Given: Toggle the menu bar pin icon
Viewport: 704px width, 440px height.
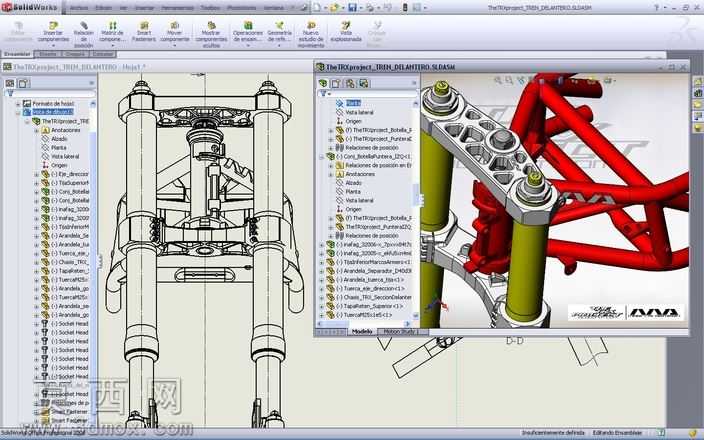Looking at the screenshot, I should click(x=304, y=7).
